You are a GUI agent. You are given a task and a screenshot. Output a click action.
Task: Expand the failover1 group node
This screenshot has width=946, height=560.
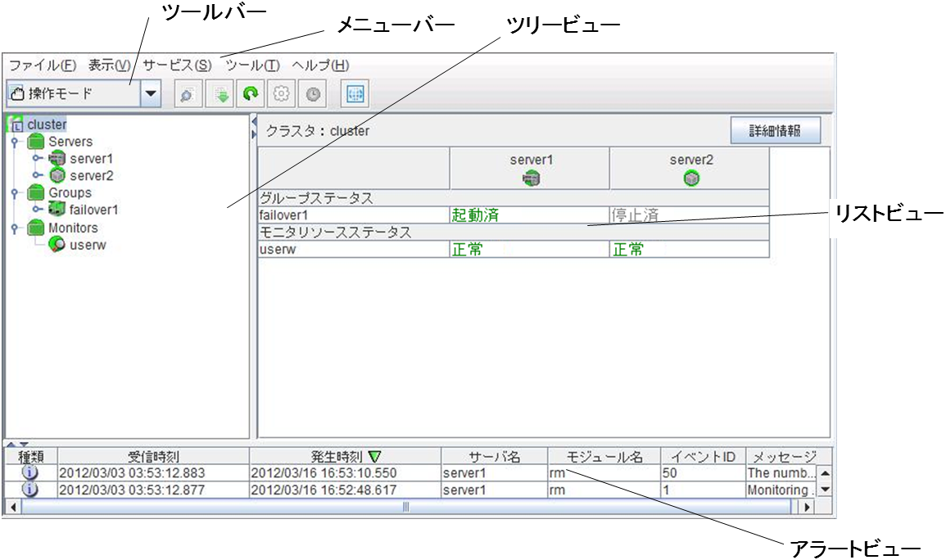click(x=38, y=210)
